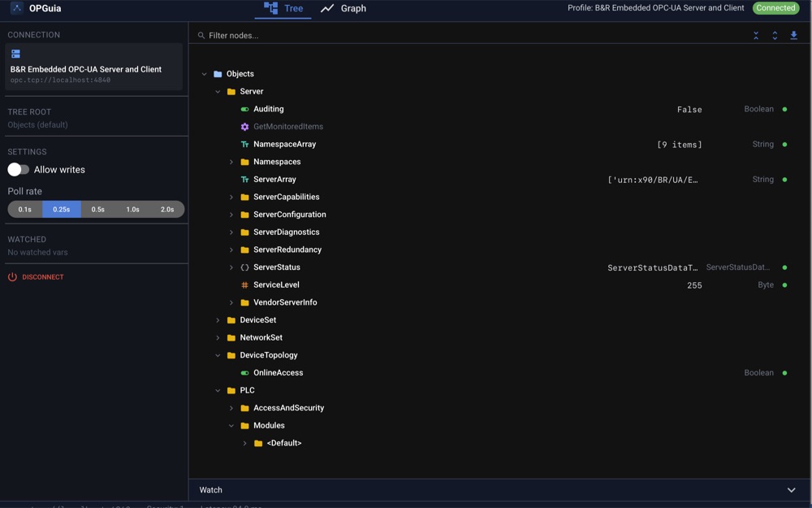Click the GetMonitoredItems method gear icon
Image resolution: width=812 pixels, height=508 pixels.
coord(245,127)
